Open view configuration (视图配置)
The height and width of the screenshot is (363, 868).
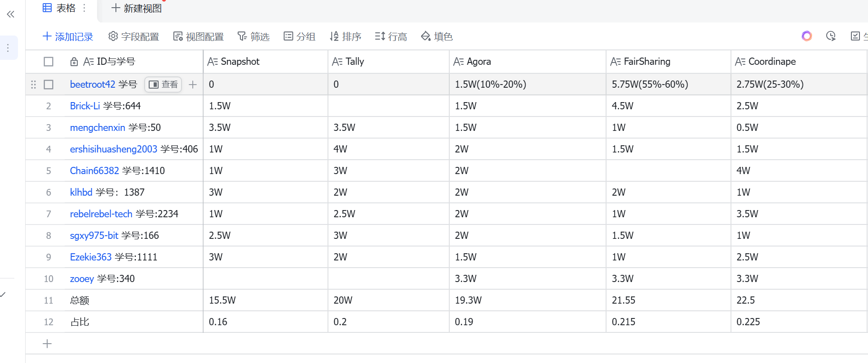[x=198, y=36]
